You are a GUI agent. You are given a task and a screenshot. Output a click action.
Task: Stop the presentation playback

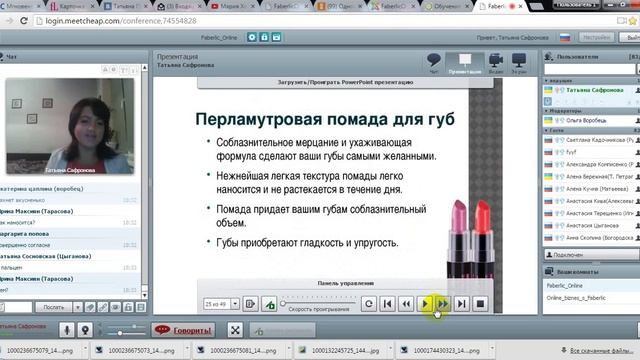(x=480, y=304)
